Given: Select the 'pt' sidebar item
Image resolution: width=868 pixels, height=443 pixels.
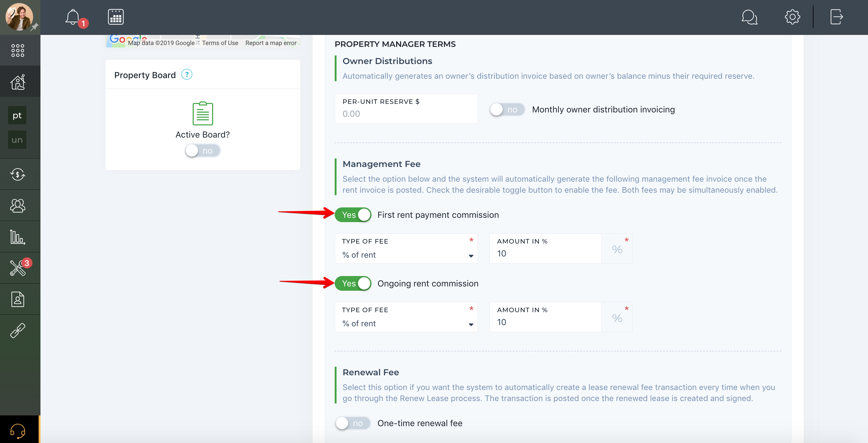Looking at the screenshot, I should [17, 115].
